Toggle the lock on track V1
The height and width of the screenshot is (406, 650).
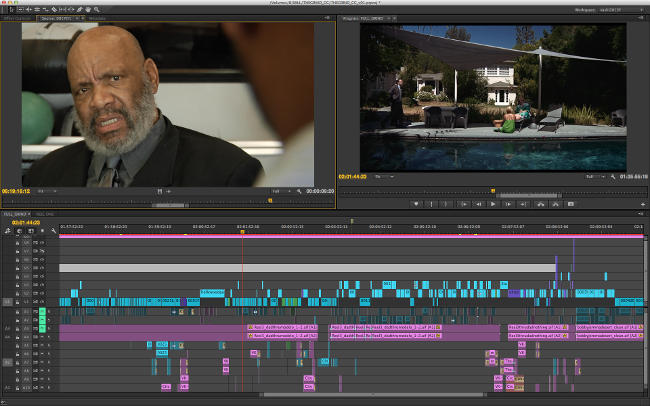click(x=17, y=301)
